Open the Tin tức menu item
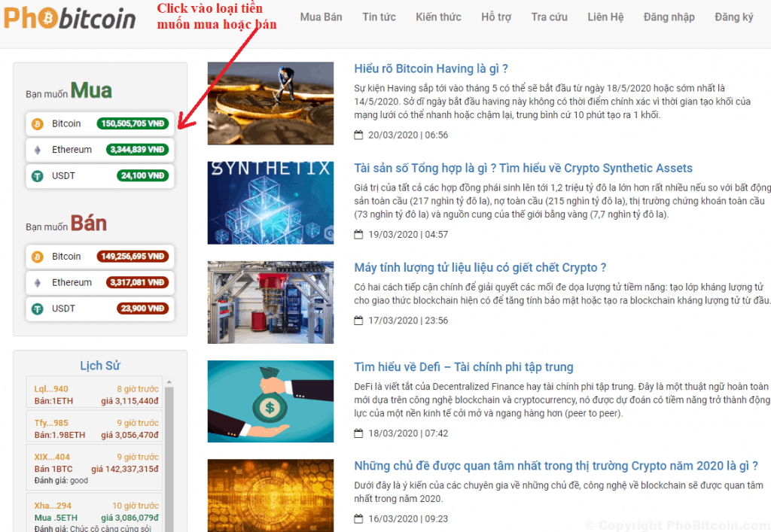The width and height of the screenshot is (771, 532). [x=379, y=17]
